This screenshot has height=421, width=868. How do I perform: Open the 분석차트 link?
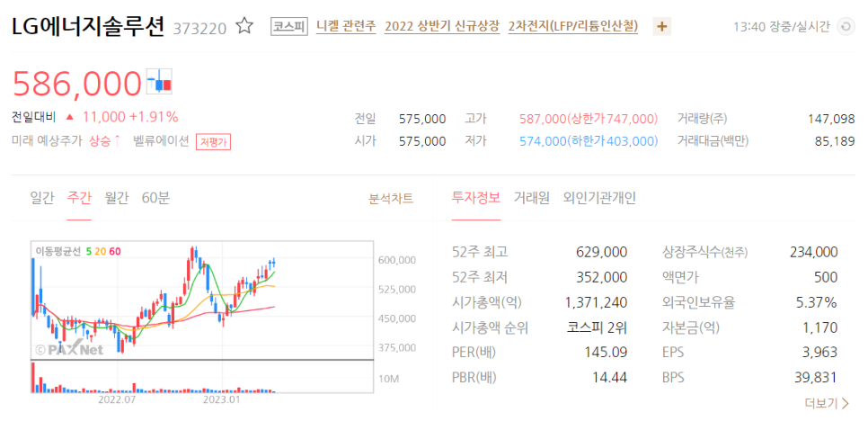pyautogui.click(x=391, y=198)
